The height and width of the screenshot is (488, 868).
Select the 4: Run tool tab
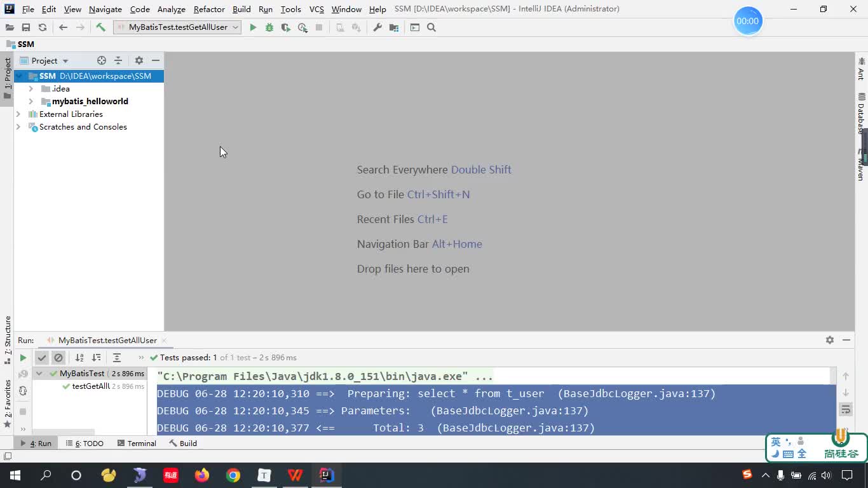point(36,444)
